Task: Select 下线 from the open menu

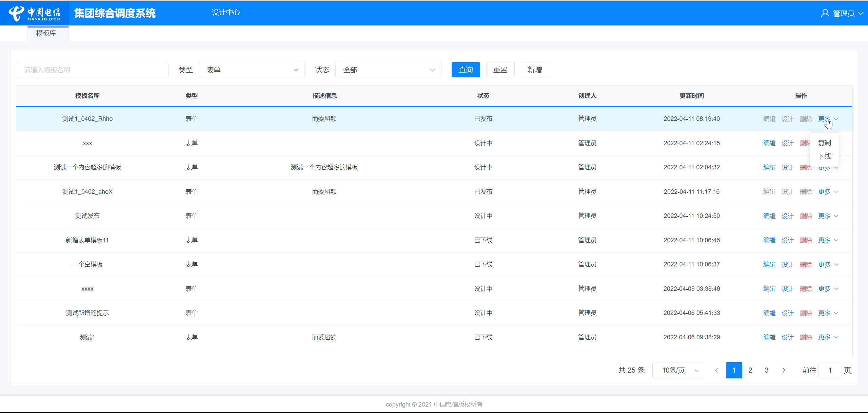Action: click(824, 156)
